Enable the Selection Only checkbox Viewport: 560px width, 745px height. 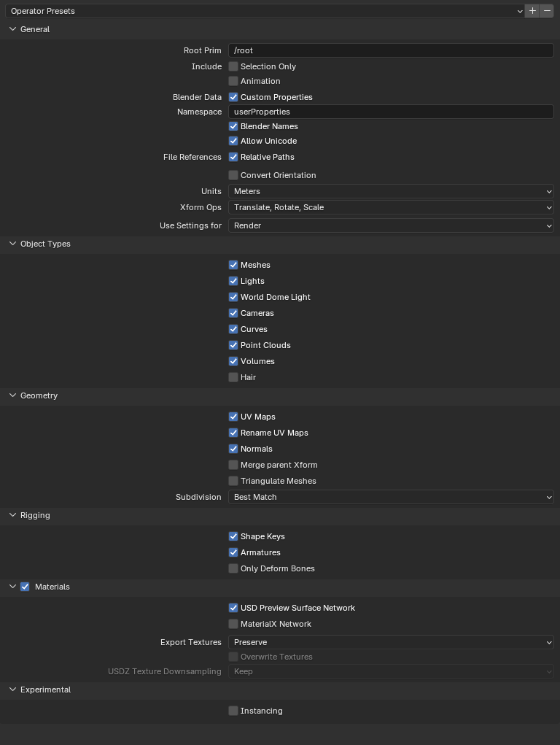(x=233, y=66)
